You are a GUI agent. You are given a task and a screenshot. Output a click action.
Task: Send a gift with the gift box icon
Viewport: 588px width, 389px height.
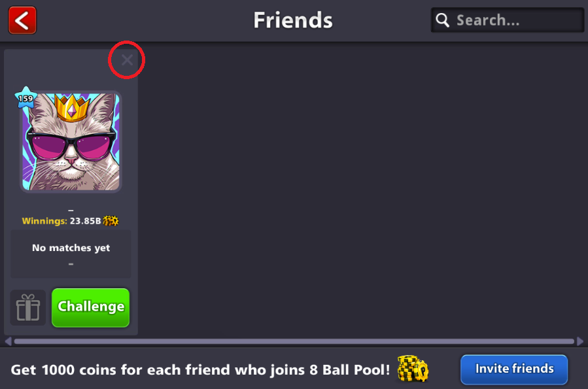[28, 308]
